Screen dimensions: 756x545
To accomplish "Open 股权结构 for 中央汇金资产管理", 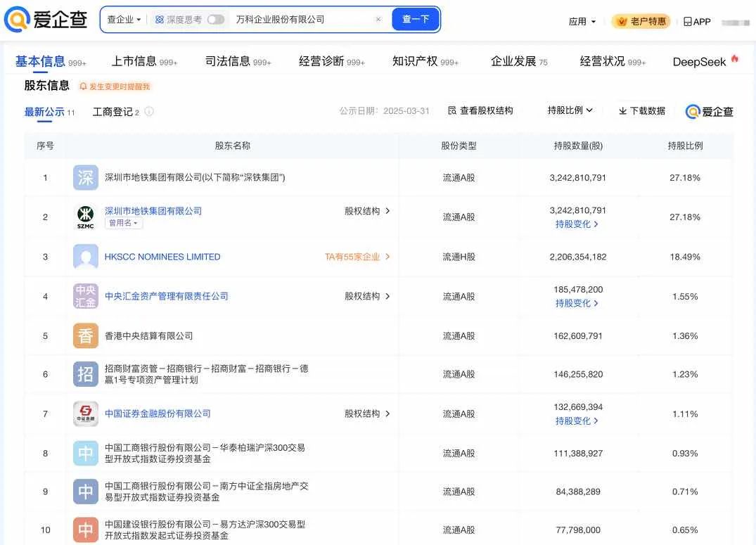I will pos(367,296).
